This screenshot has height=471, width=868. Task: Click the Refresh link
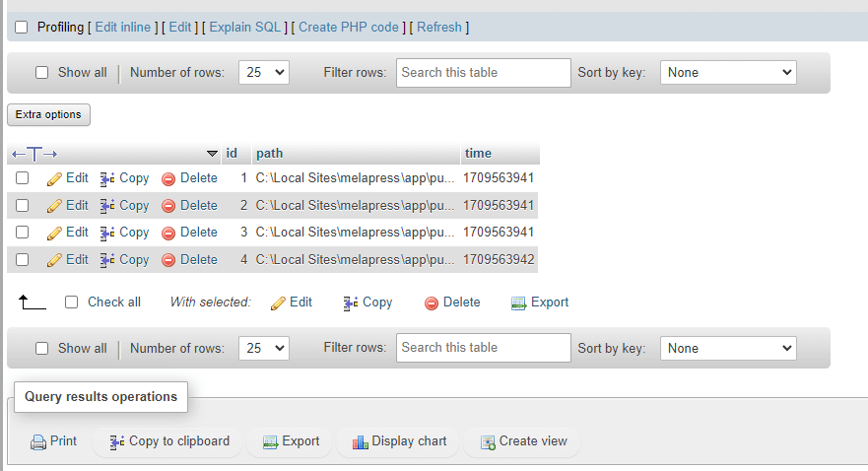point(439,28)
